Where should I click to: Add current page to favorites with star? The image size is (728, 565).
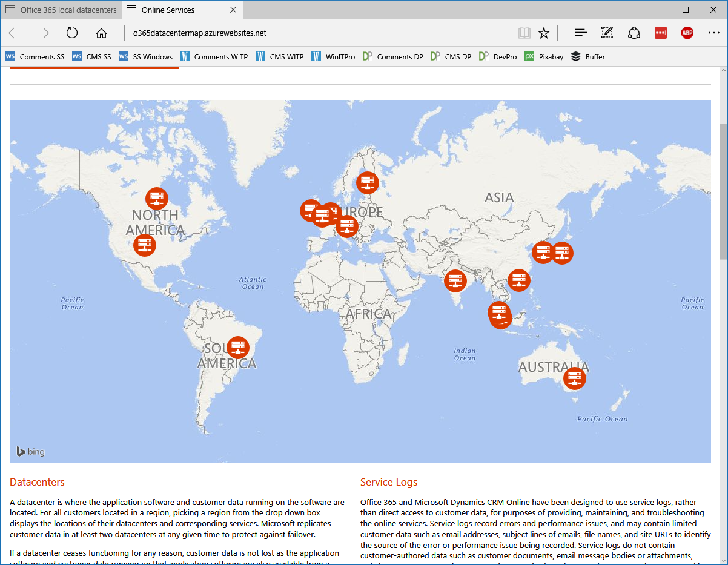(x=544, y=33)
